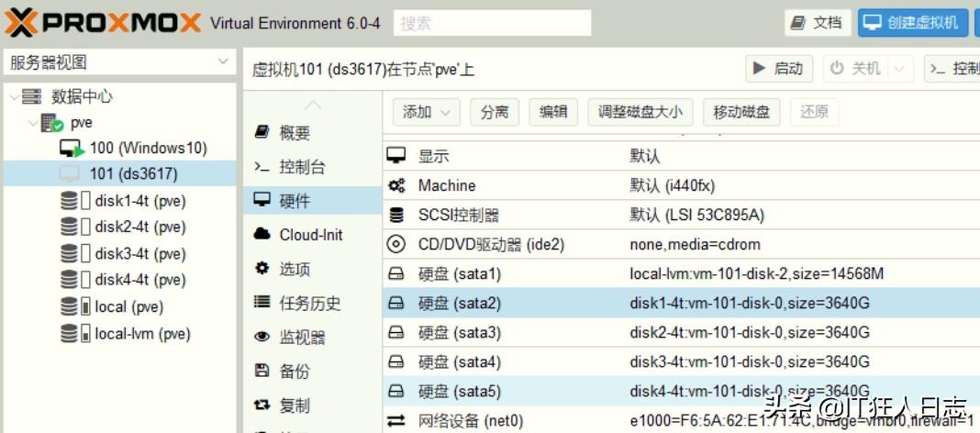The width and height of the screenshot is (980, 433).
Task: Select the SCSI控制器 row
Action: pyautogui.click(x=681, y=216)
